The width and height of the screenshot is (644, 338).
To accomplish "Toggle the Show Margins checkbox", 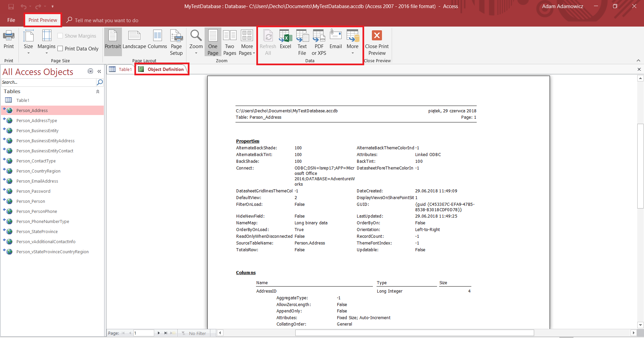I will click(x=60, y=36).
